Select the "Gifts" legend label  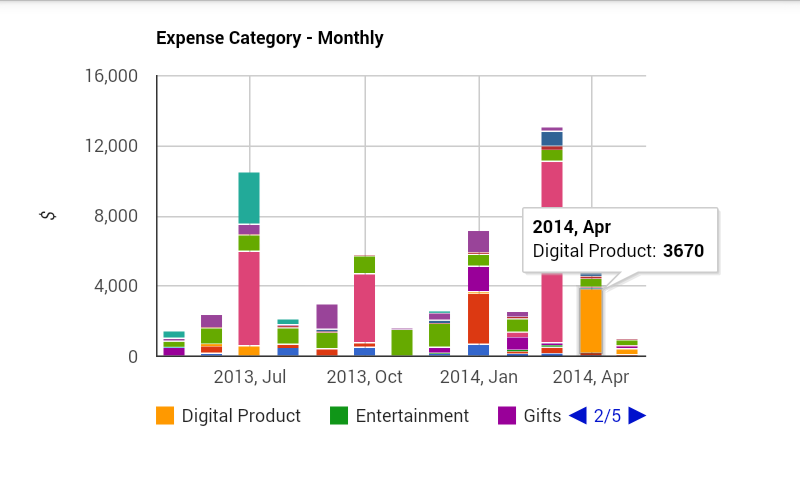tap(542, 416)
